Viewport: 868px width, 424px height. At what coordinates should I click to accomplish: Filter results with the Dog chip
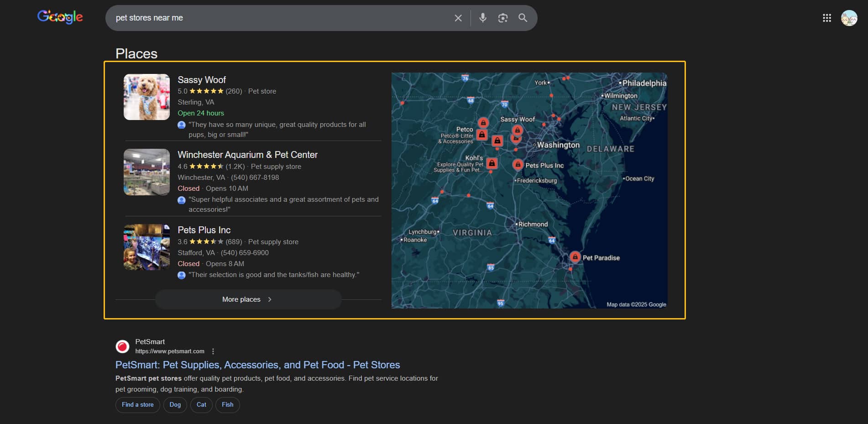tap(175, 405)
